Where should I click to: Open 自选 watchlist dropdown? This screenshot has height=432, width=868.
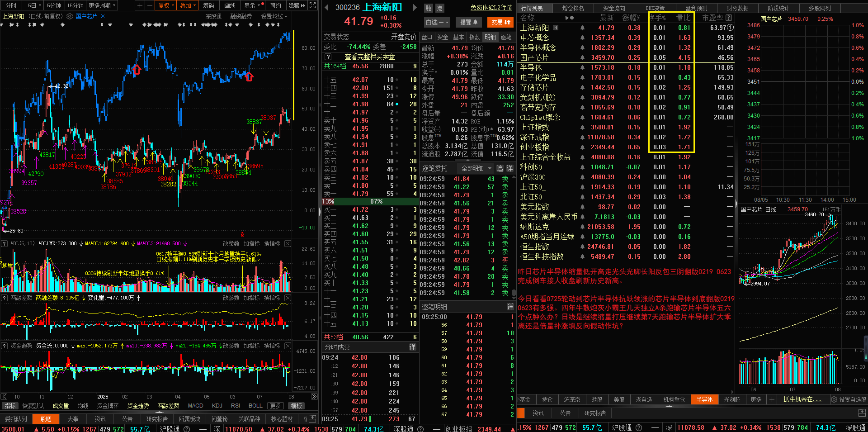[x=437, y=22]
